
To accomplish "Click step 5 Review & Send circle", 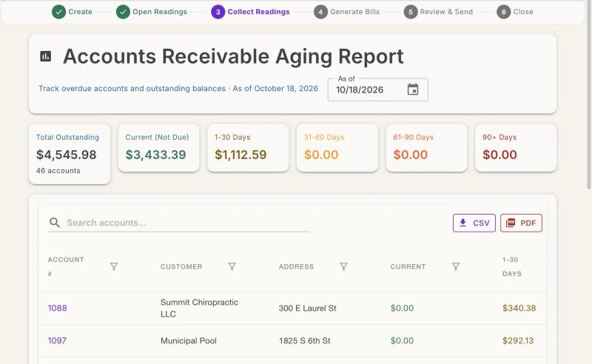I will pos(411,12).
